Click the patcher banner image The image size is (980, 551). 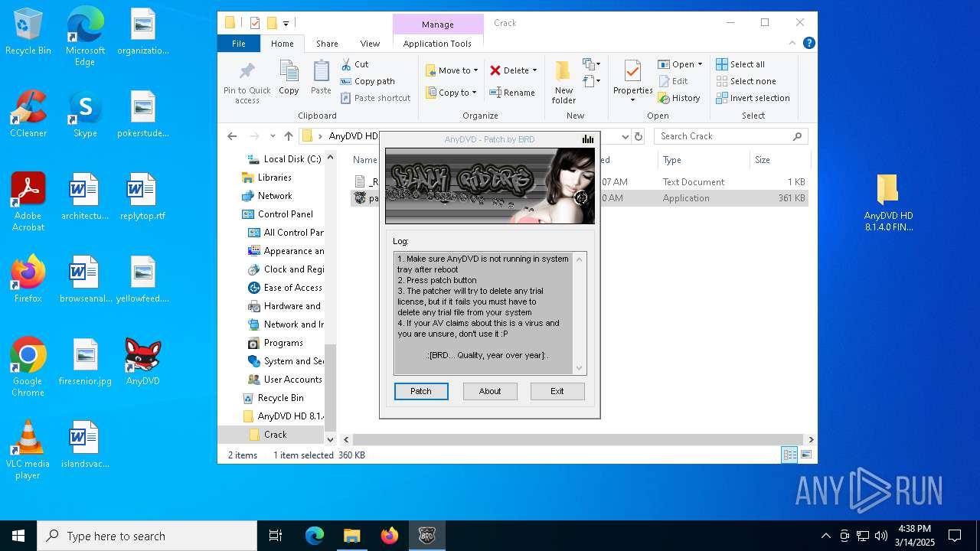pyautogui.click(x=490, y=186)
